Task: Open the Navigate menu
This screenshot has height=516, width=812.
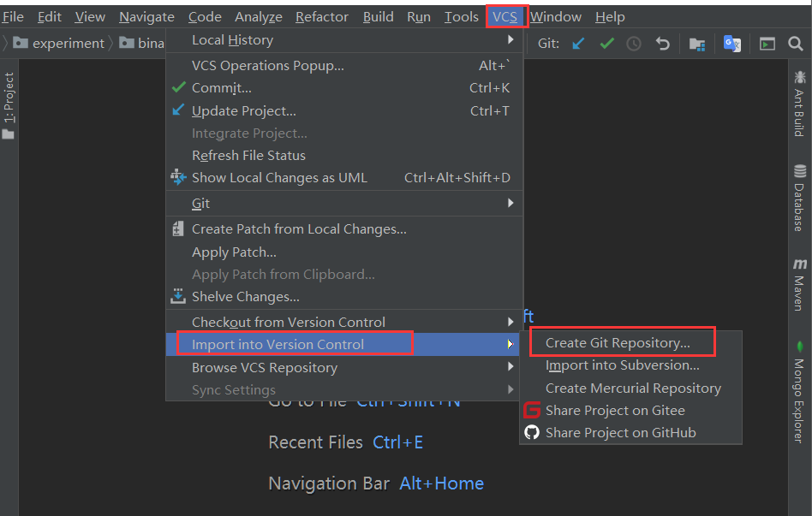Action: [146, 17]
